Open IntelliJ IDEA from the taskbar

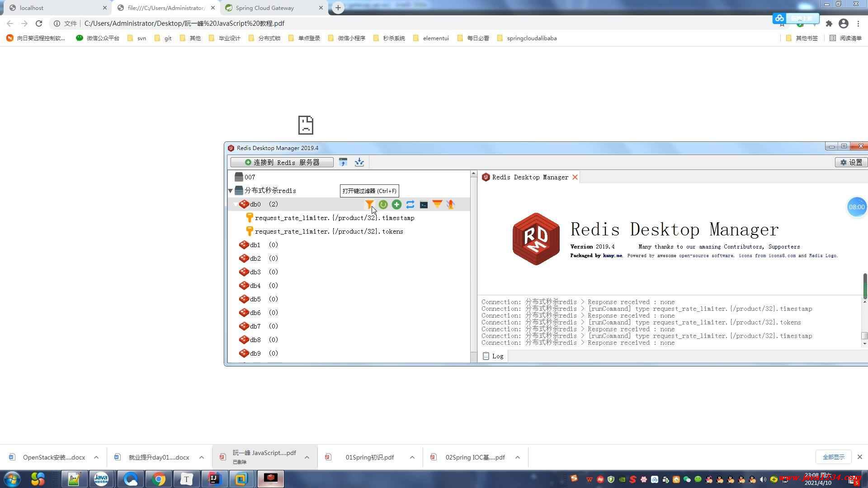[214, 479]
